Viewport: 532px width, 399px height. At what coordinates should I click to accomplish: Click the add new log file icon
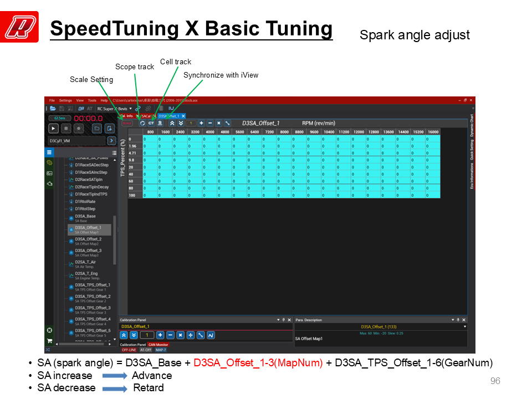[x=109, y=129]
